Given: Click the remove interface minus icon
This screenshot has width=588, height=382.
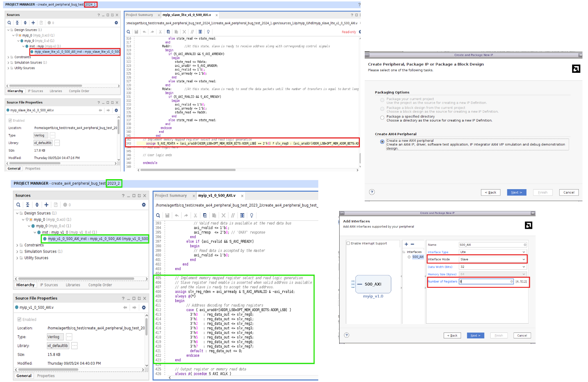Looking at the screenshot, I should click(x=412, y=244).
